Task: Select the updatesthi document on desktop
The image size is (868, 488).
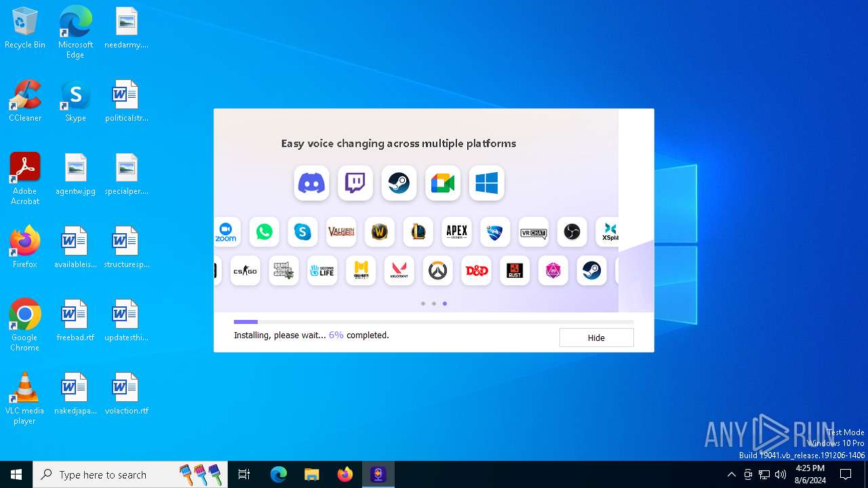Action: 126,321
